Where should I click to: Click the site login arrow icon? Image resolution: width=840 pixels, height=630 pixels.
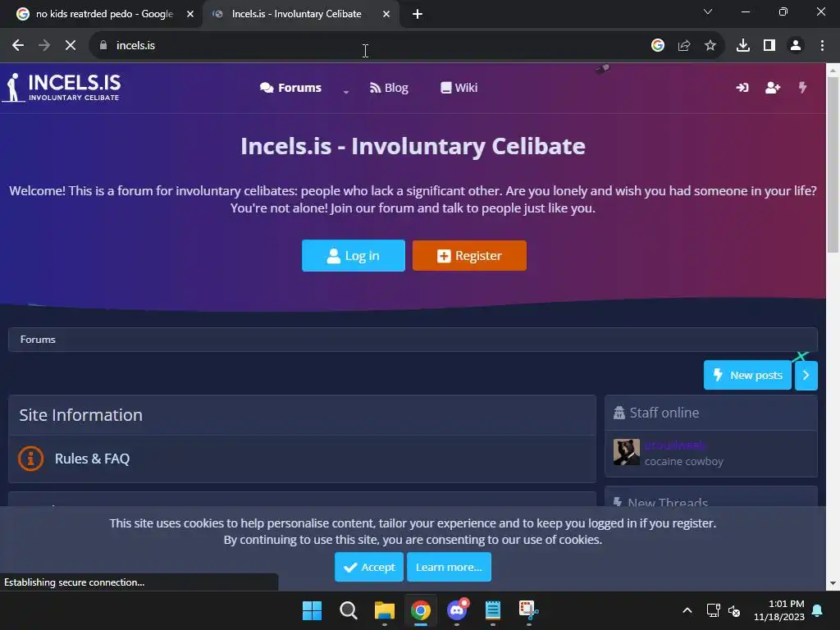[x=742, y=87]
